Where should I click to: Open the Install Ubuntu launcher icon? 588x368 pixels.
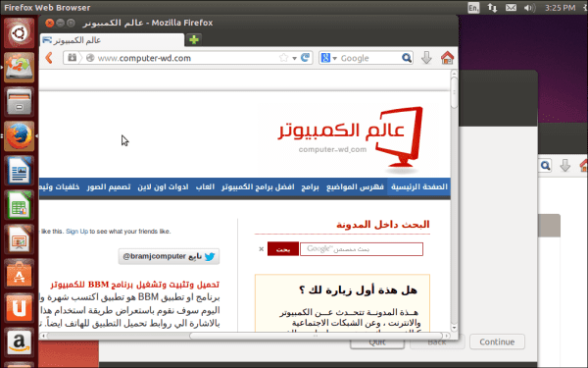click(x=20, y=67)
